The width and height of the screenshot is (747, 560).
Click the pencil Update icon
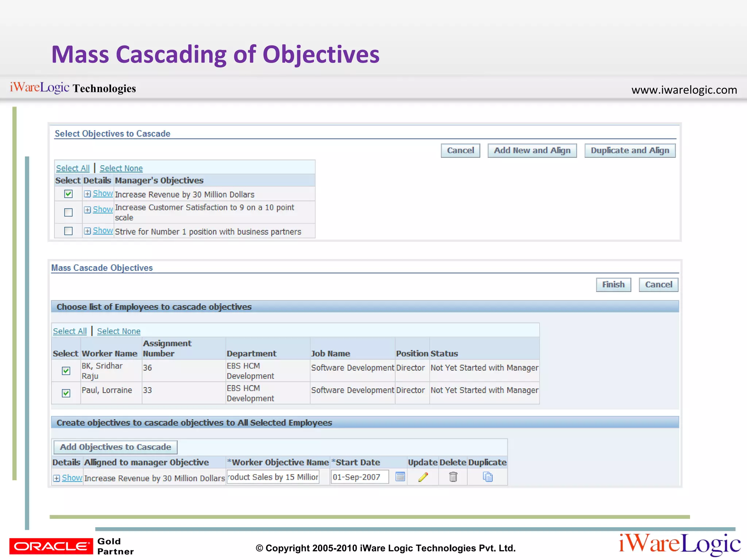(x=423, y=477)
